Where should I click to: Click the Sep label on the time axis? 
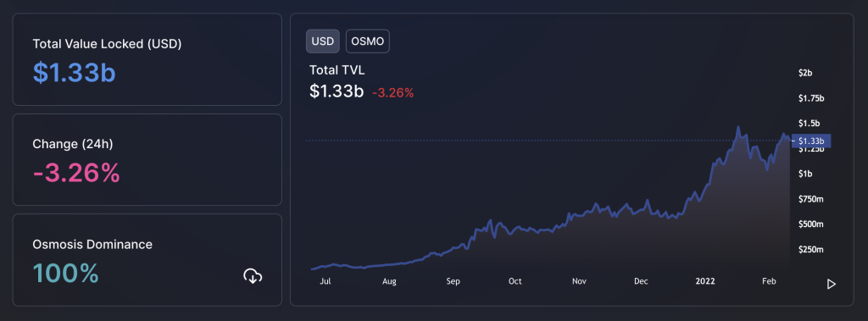(453, 281)
